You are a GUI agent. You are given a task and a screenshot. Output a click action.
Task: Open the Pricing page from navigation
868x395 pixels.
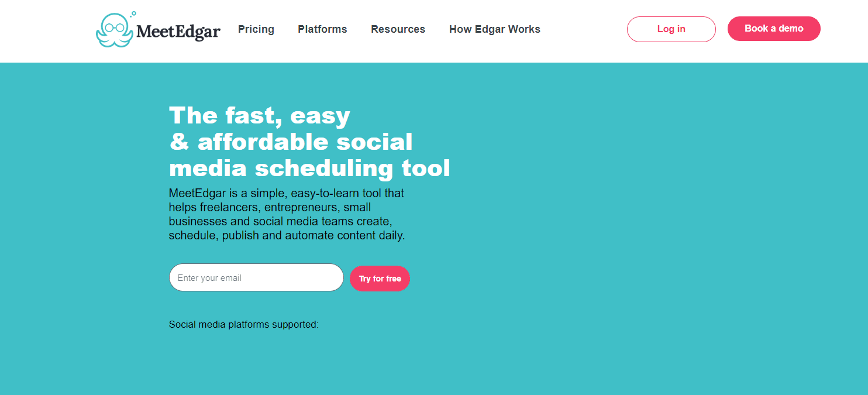(x=256, y=29)
